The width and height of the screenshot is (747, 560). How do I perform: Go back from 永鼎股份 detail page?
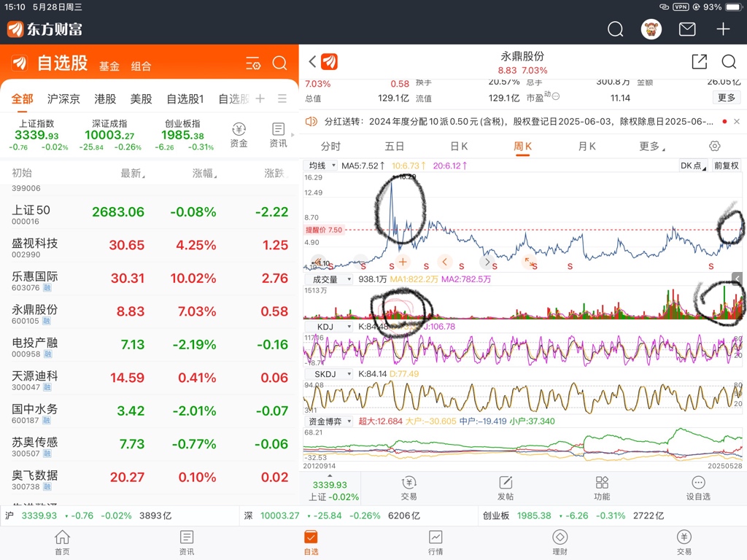(312, 61)
